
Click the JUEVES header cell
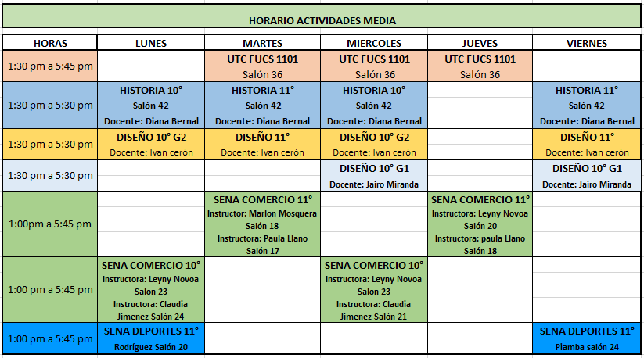tap(480, 43)
